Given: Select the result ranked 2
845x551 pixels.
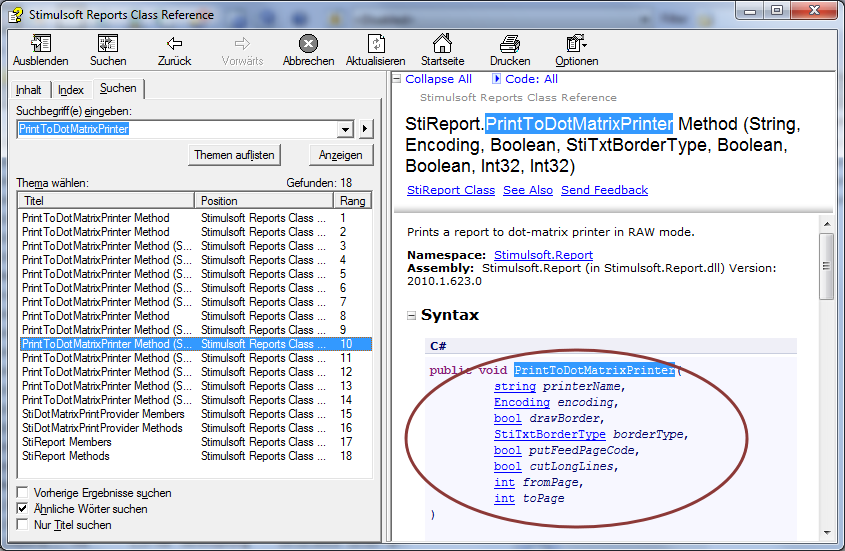Looking at the screenshot, I should 196,232.
